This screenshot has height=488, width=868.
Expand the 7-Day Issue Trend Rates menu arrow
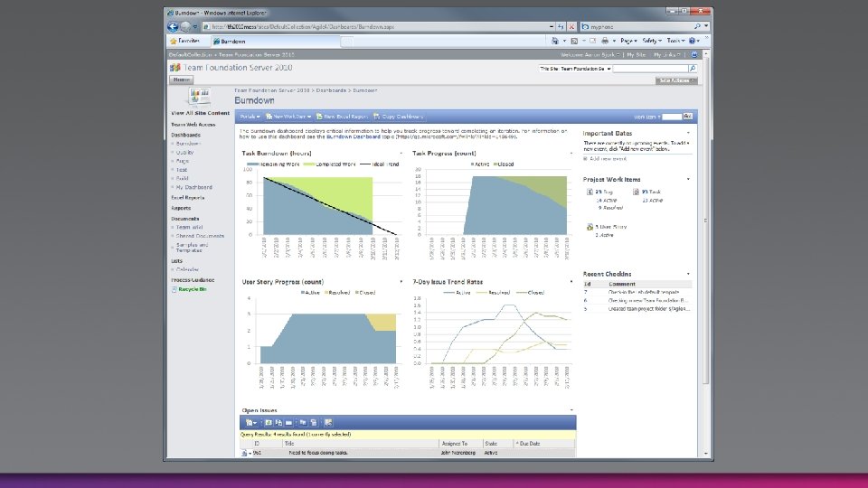coord(571,282)
